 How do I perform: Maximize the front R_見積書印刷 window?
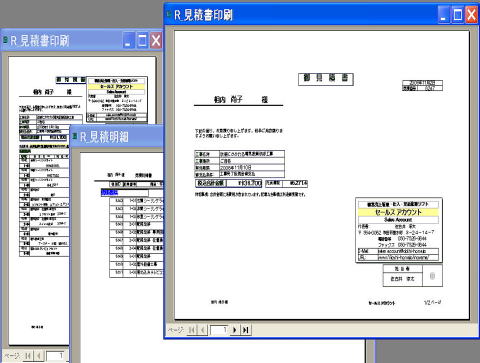point(458,15)
